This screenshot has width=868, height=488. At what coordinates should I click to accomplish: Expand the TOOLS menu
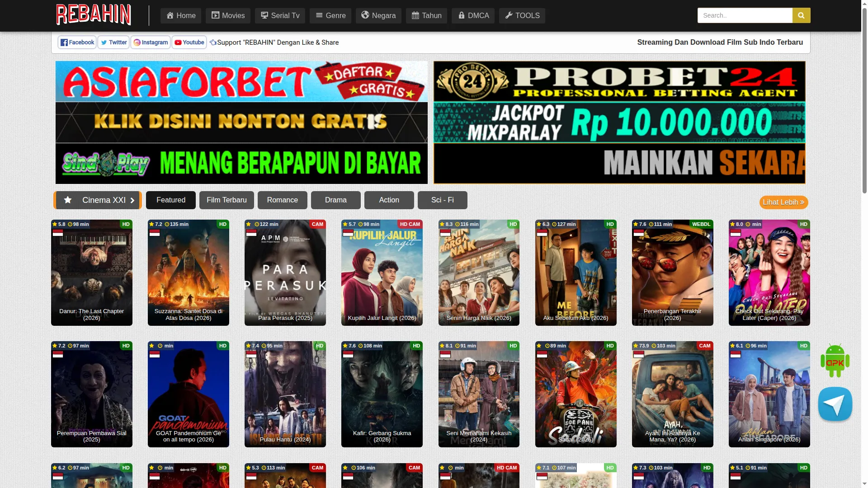pyautogui.click(x=522, y=16)
